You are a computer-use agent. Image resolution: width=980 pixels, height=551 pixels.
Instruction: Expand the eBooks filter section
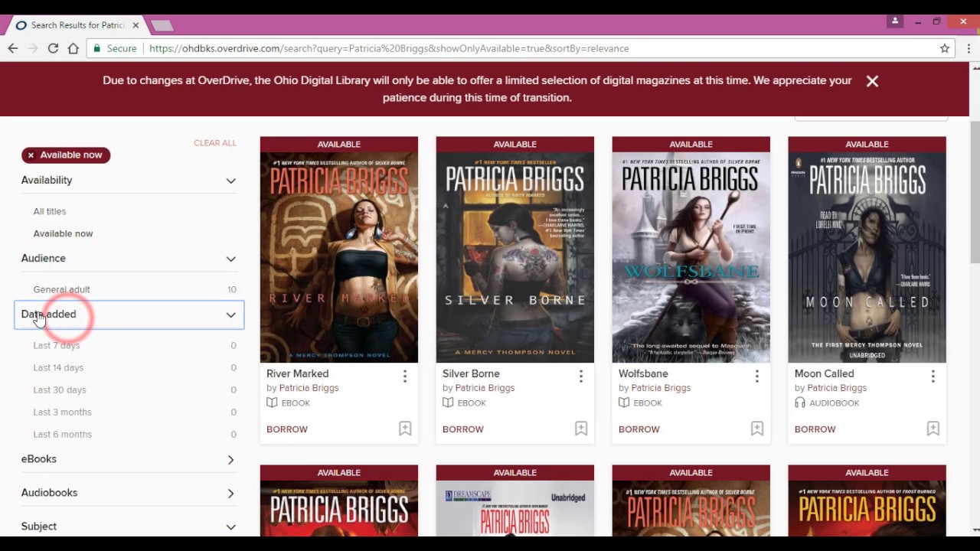129,459
